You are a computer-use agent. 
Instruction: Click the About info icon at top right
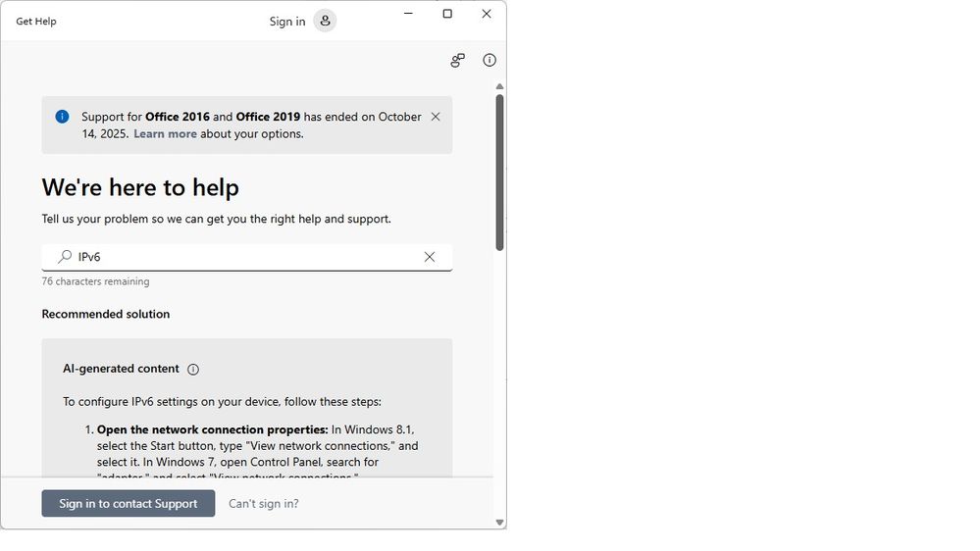tap(490, 61)
